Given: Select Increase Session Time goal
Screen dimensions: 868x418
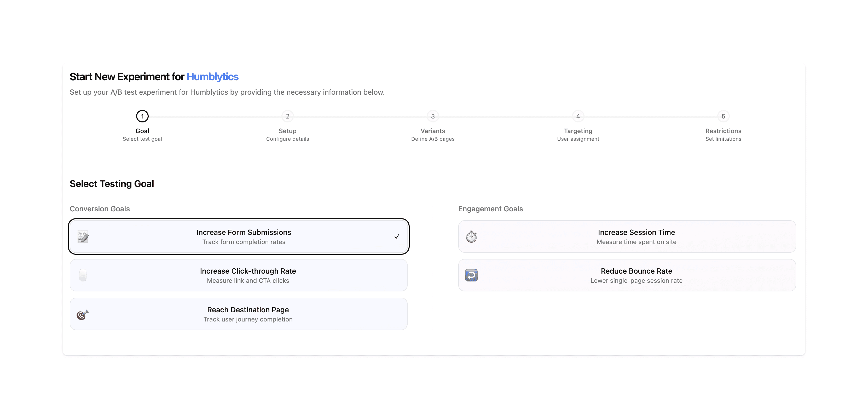Looking at the screenshot, I should tap(627, 236).
